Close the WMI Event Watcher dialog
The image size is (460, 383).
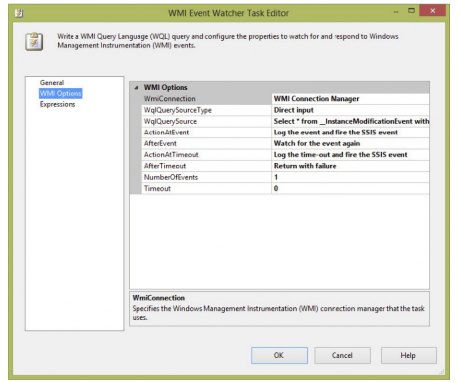coord(432,10)
